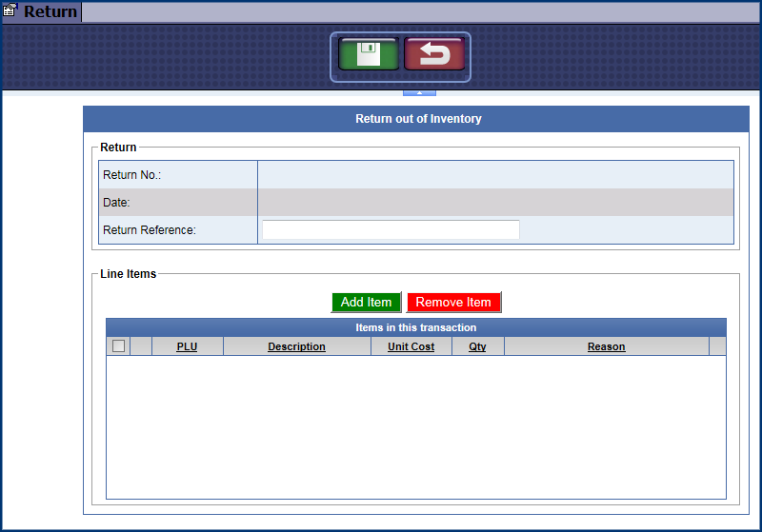The width and height of the screenshot is (762, 532).
Task: Sort items by Unit Cost column header
Action: (411, 346)
